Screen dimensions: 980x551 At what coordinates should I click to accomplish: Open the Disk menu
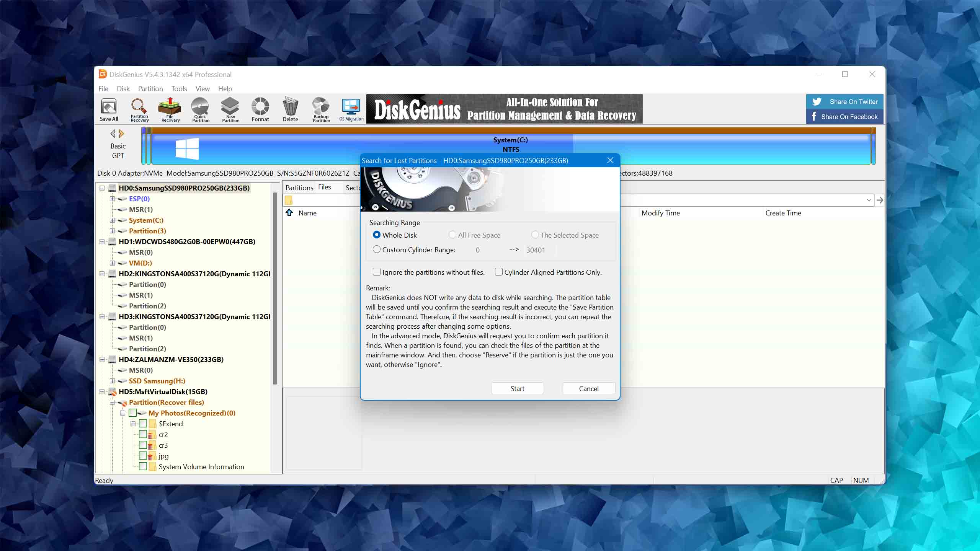pos(123,88)
